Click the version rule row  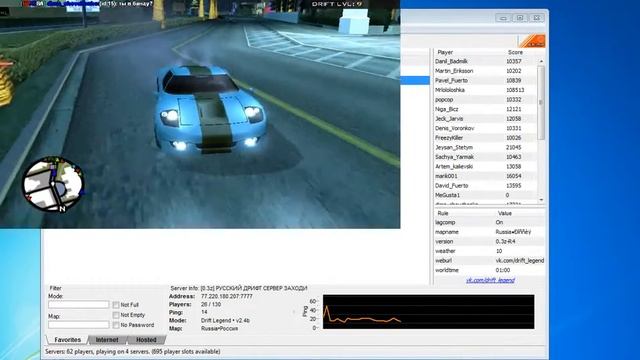(x=489, y=242)
